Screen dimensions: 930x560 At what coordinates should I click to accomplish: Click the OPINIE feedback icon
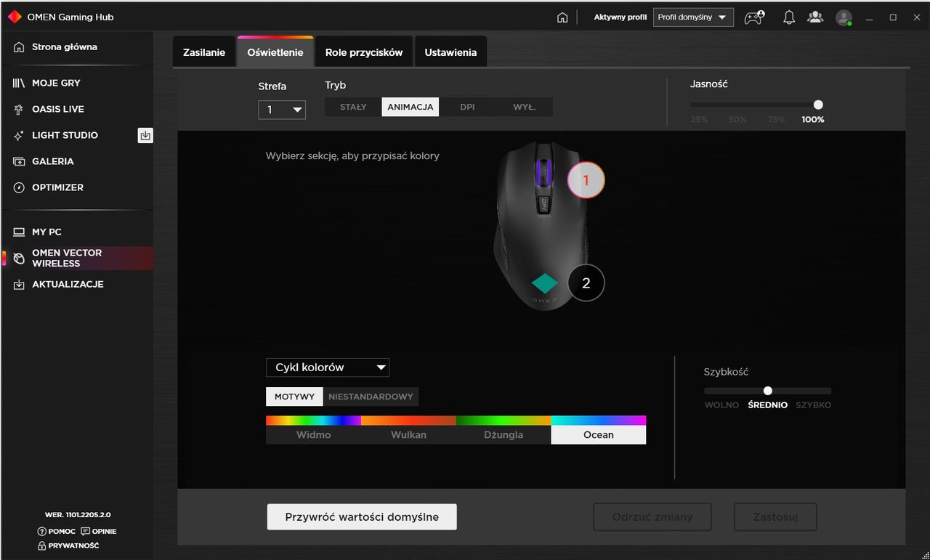(x=86, y=532)
